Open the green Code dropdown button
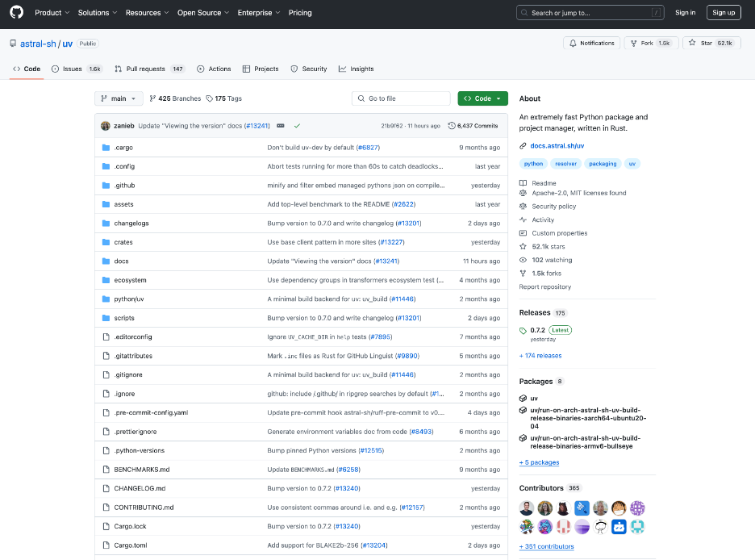 coord(482,98)
